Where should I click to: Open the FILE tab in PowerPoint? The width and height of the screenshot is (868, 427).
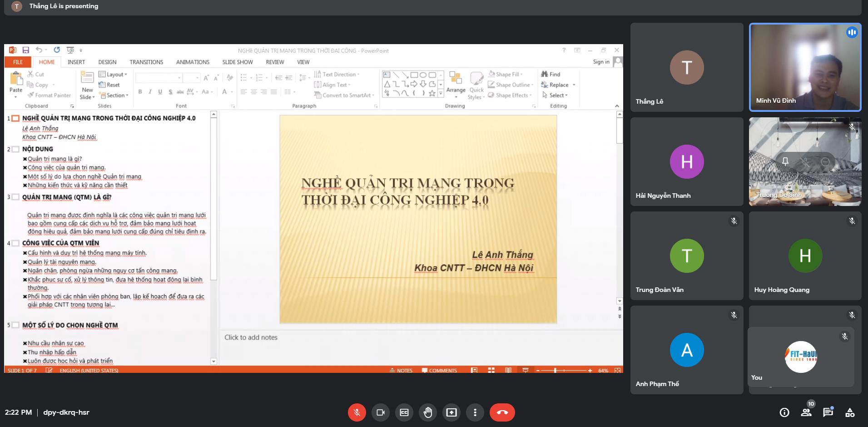[x=18, y=62]
